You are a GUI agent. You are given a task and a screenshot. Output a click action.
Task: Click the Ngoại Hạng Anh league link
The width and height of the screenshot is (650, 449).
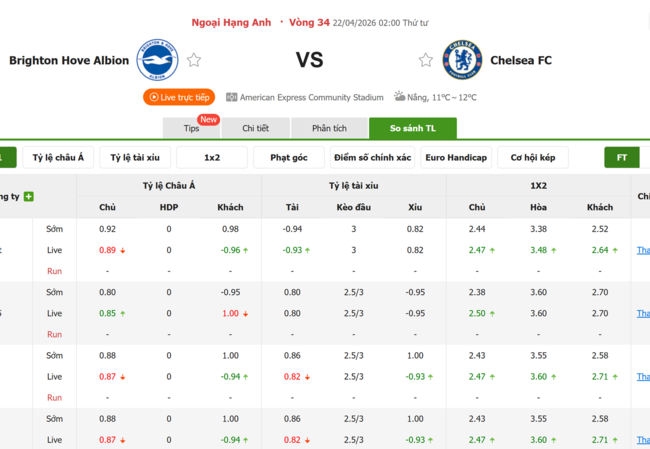tap(232, 22)
